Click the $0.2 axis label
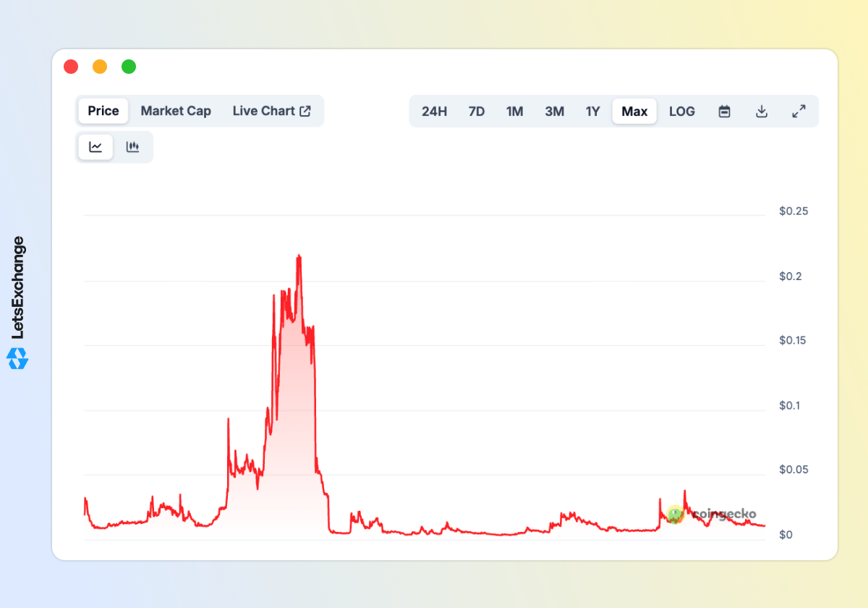The image size is (868, 608). tap(791, 276)
